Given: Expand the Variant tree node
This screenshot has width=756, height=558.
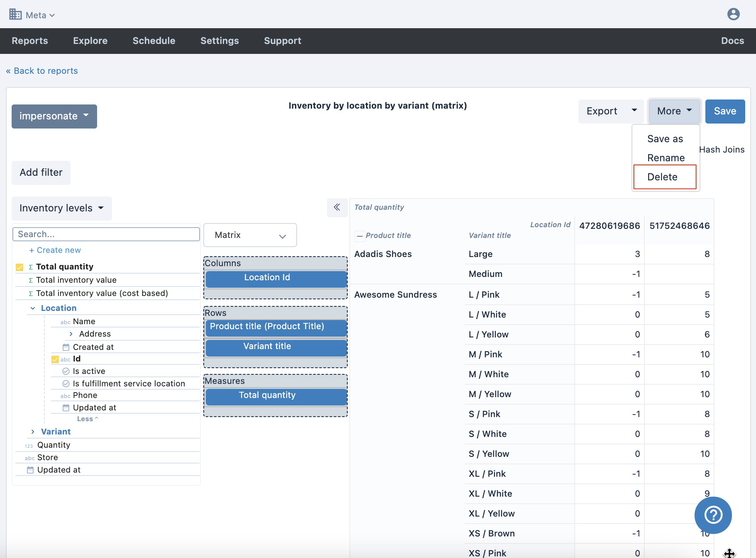Looking at the screenshot, I should tap(33, 432).
